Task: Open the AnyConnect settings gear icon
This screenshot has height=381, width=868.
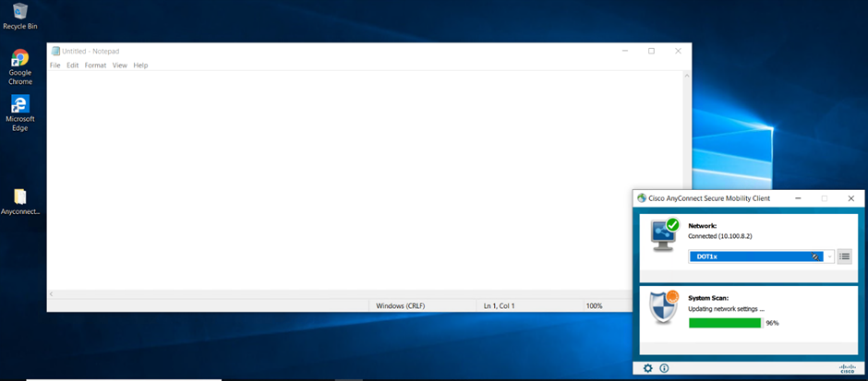Action: [647, 368]
